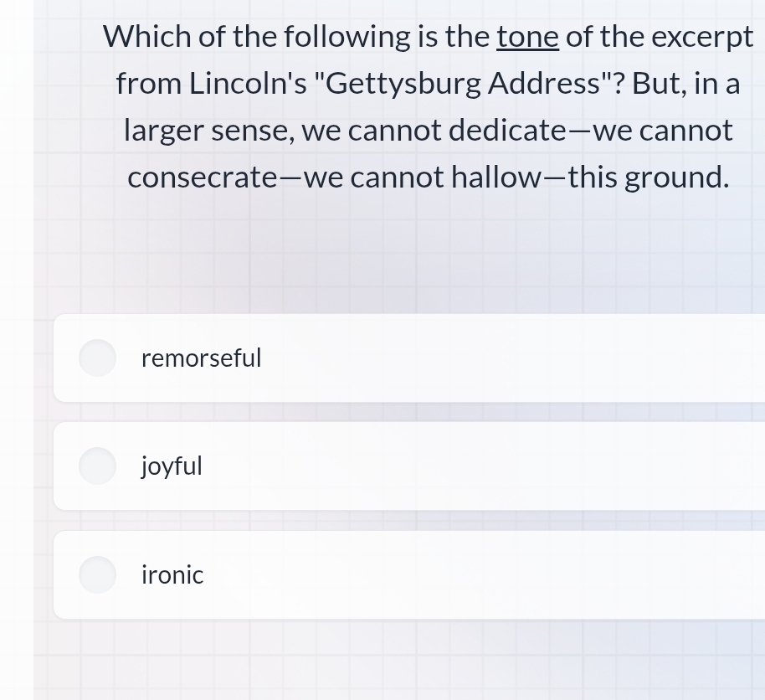Screen dimensions: 765x700
Task: Select the joyful radio button
Action: click(x=98, y=466)
